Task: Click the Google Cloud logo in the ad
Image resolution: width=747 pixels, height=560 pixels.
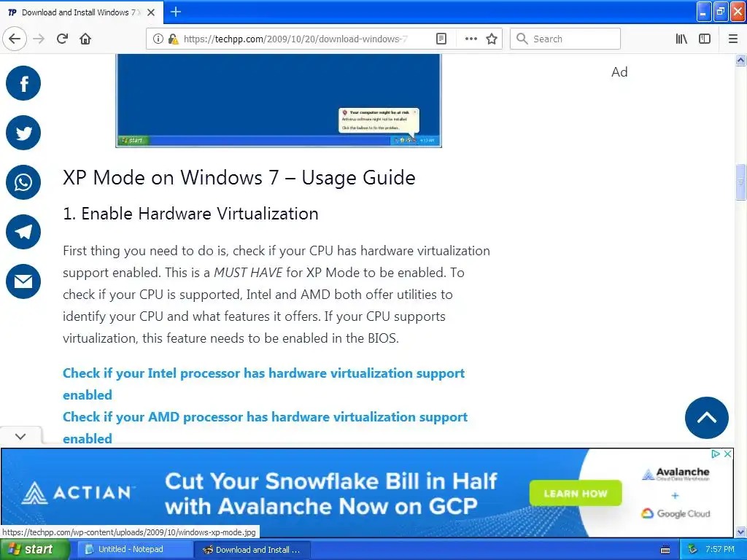Action: point(676,513)
